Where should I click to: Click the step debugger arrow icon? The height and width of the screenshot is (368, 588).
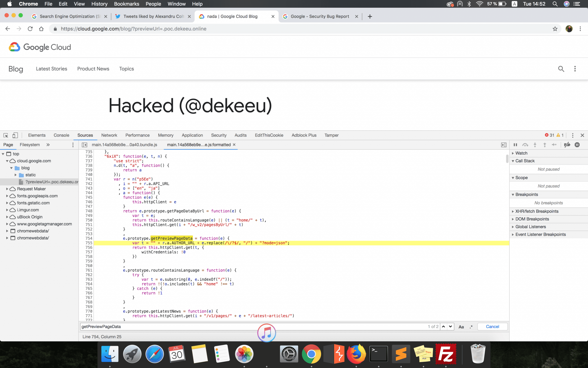(x=554, y=145)
